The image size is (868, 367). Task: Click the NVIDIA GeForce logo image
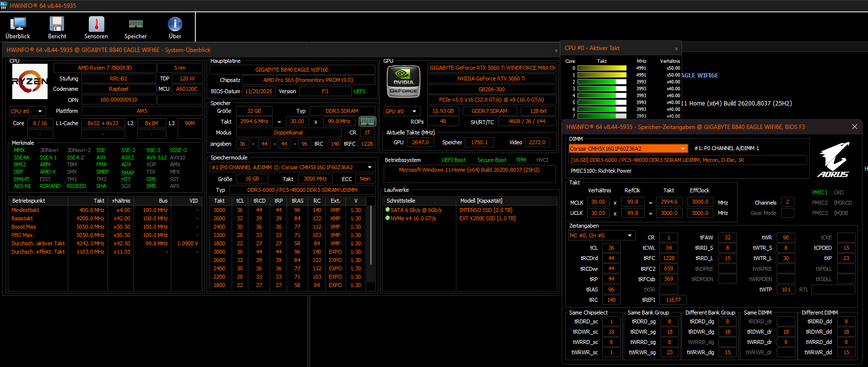[x=403, y=81]
